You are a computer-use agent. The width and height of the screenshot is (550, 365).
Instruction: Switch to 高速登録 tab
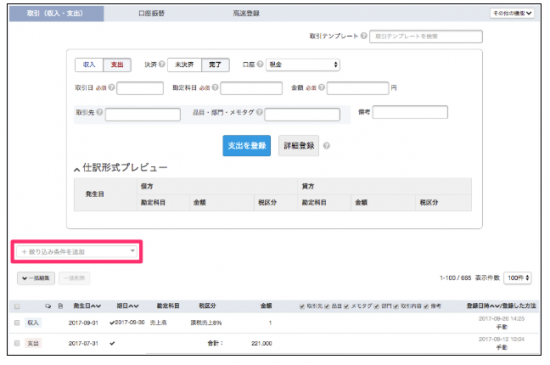246,13
